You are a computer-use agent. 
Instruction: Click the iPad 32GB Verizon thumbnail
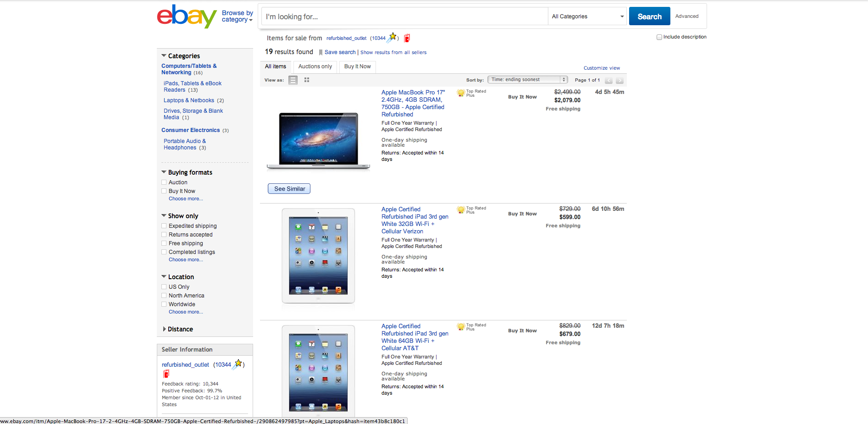(318, 256)
